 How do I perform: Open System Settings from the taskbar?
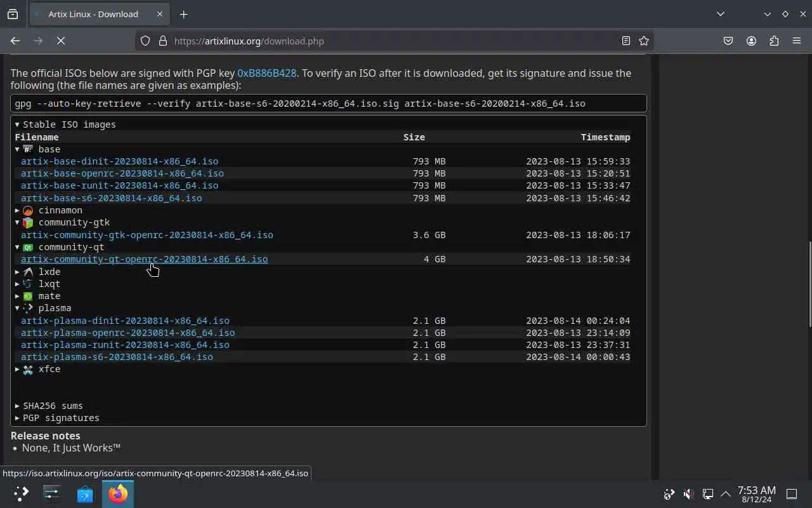(x=52, y=493)
